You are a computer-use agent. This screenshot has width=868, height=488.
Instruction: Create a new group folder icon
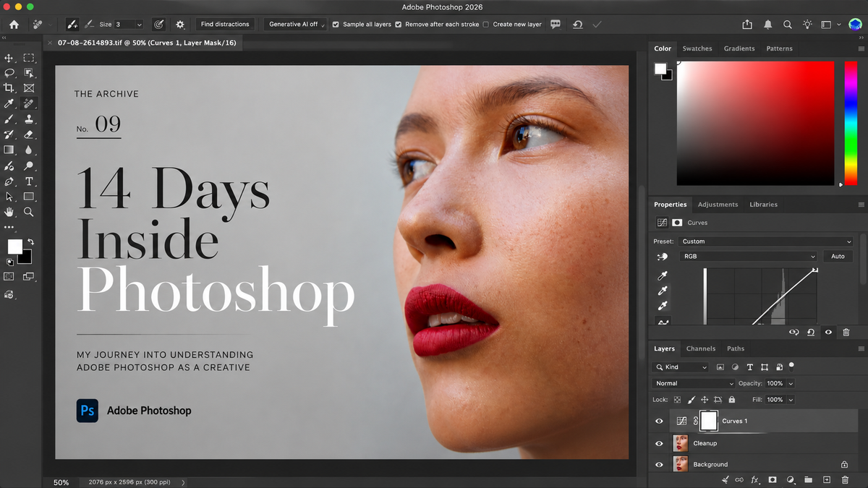click(x=809, y=479)
